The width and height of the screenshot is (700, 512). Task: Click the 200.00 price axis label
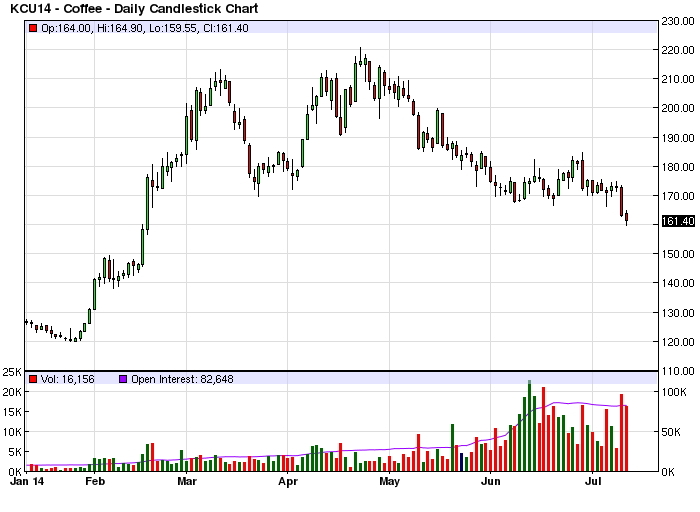pyautogui.click(x=678, y=108)
